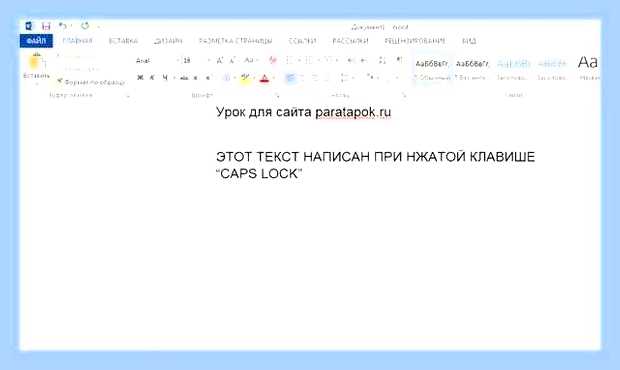The height and width of the screenshot is (370, 620).
Task: Click the word 'Урок' in the document
Action: 231,112
